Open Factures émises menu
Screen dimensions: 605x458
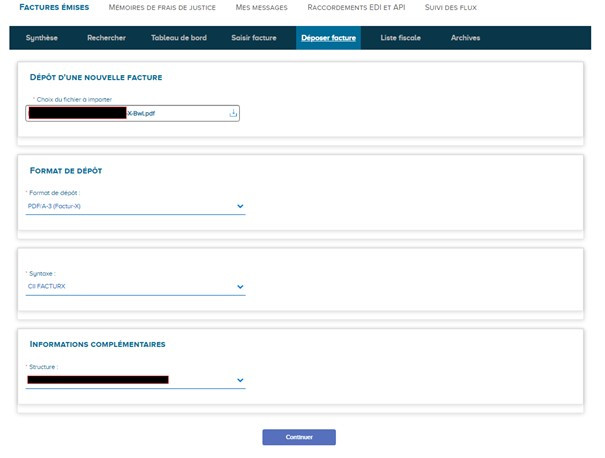tap(54, 7)
